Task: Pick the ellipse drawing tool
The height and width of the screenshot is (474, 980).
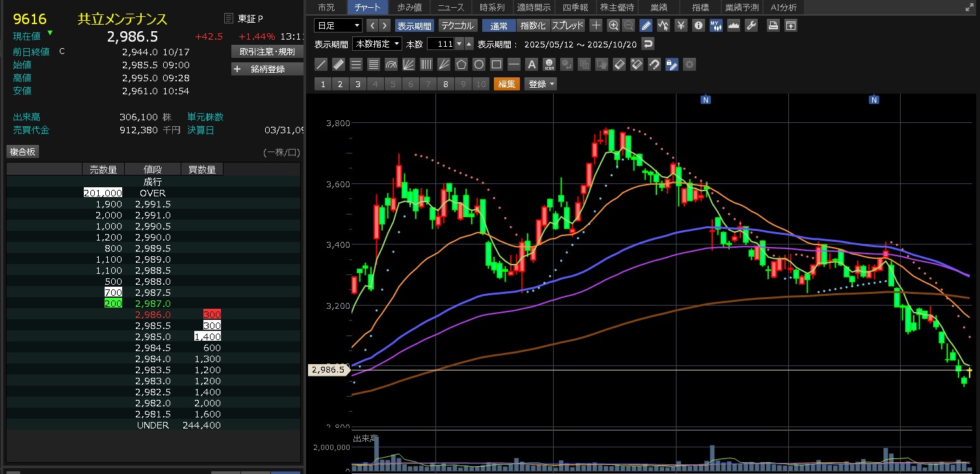Action: 479,64
